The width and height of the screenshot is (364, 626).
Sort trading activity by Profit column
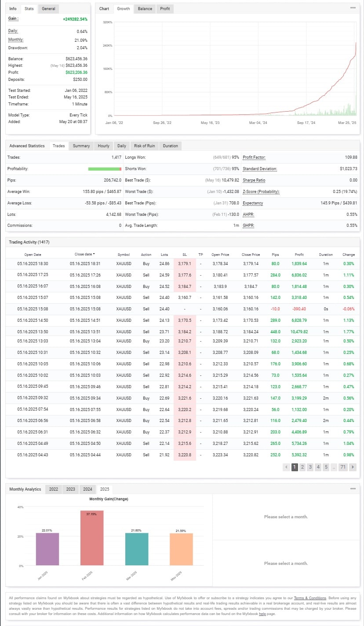[x=299, y=255]
